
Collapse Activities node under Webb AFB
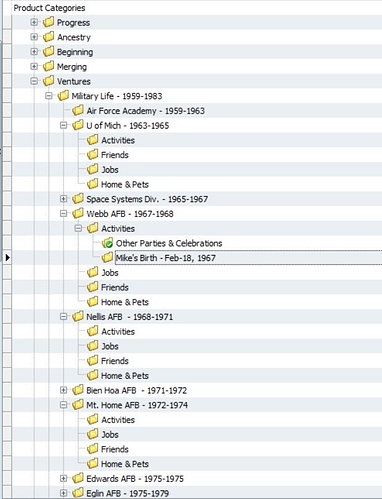[78, 228]
